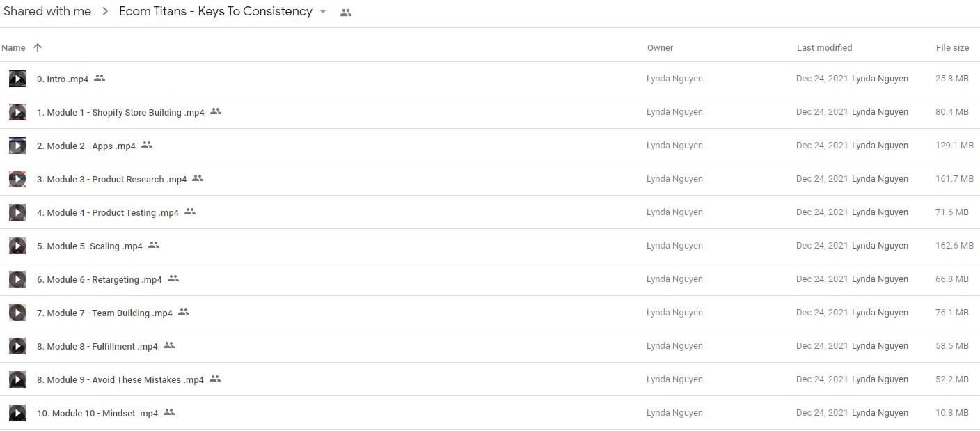Click the shared icon beside Product Testing file

coord(190,212)
